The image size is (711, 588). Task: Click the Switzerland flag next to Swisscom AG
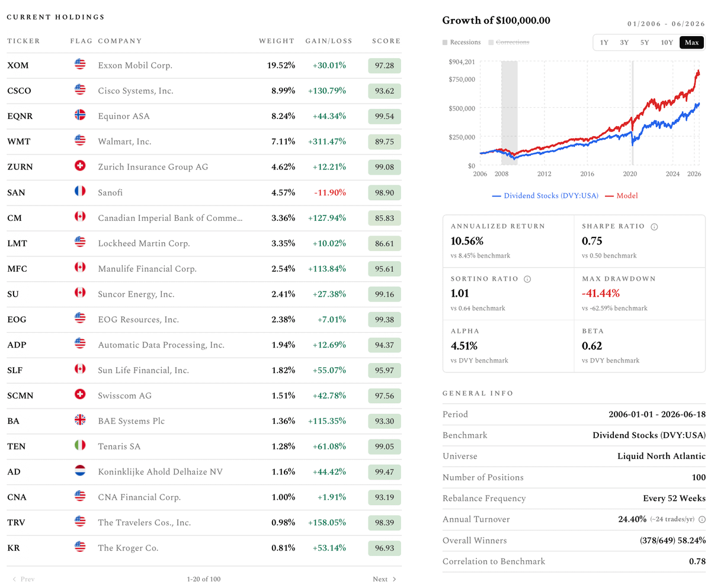80,395
